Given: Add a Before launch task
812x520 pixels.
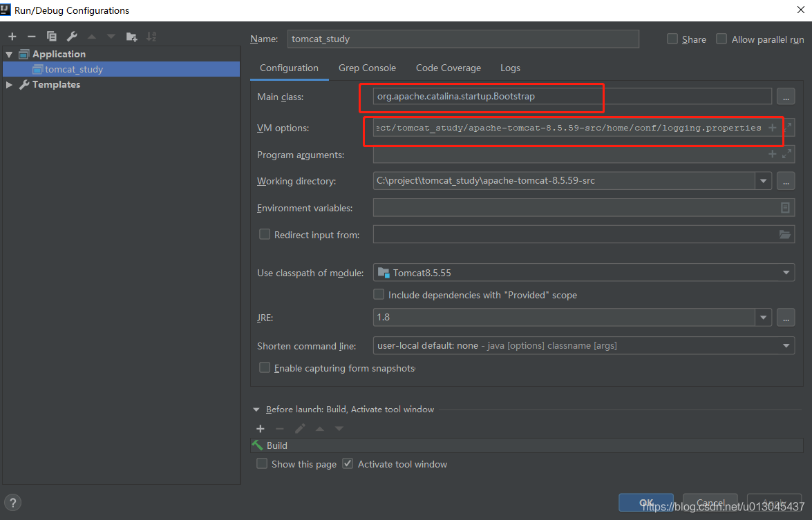Looking at the screenshot, I should (x=261, y=429).
